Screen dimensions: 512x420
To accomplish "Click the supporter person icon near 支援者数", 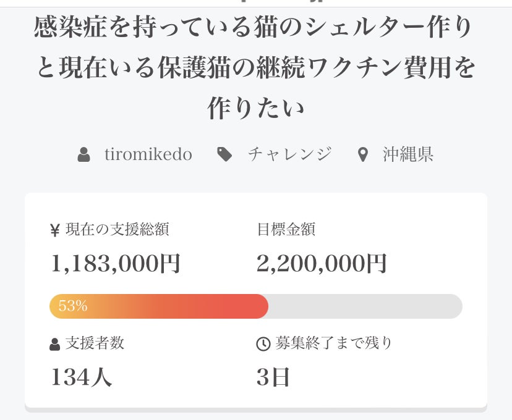I will click(54, 344).
